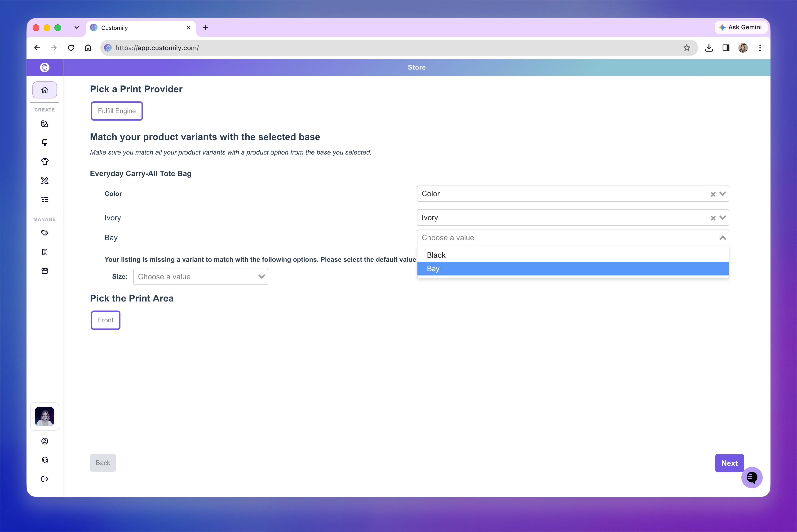Open the home icon in Customily sidebar
This screenshot has height=532, width=797.
(x=44, y=90)
